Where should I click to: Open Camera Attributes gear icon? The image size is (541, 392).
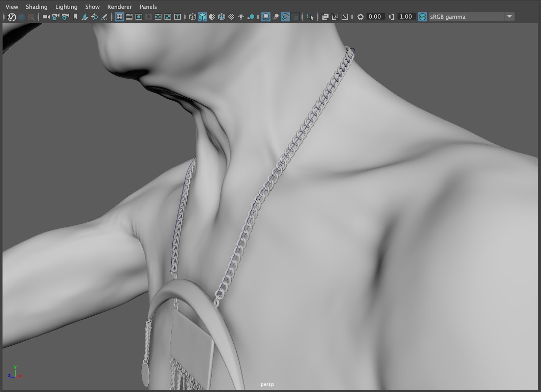click(65, 17)
